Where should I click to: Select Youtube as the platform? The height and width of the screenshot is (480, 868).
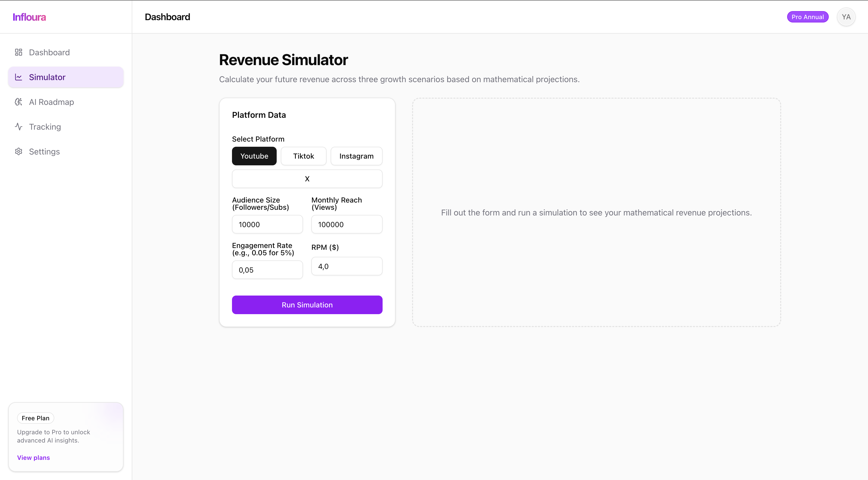[254, 156]
